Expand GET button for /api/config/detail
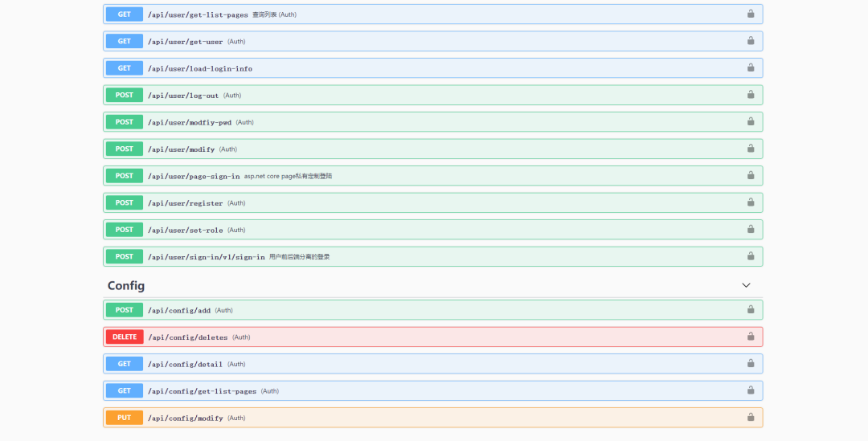 125,364
